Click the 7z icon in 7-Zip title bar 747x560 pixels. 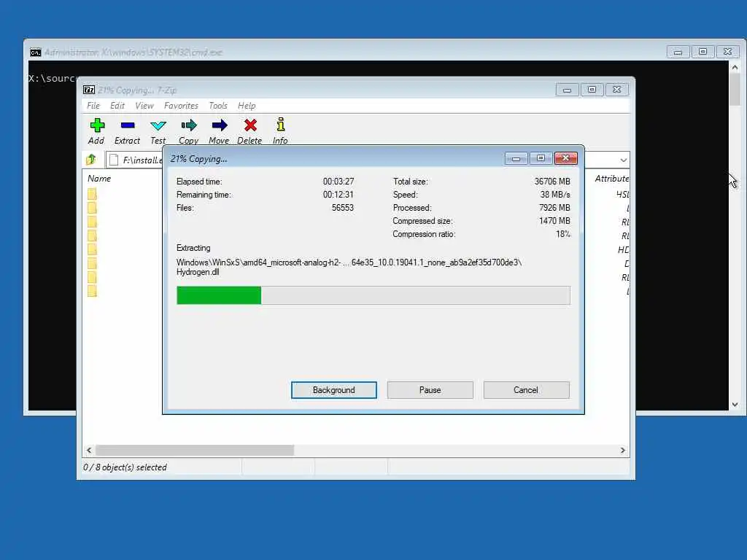pyautogui.click(x=89, y=90)
